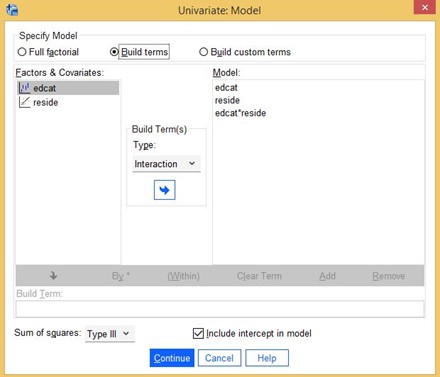Click the Continue button
Viewport: 440px width, 377px height.
click(172, 358)
